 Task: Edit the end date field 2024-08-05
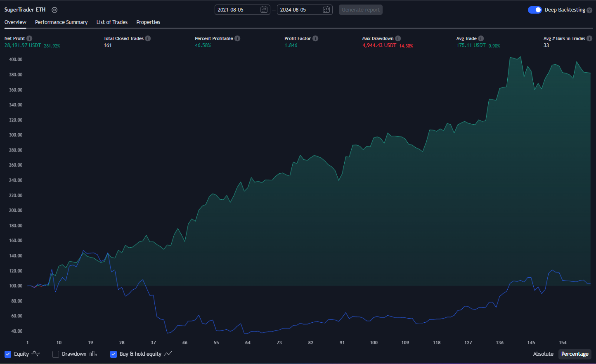tap(305, 9)
